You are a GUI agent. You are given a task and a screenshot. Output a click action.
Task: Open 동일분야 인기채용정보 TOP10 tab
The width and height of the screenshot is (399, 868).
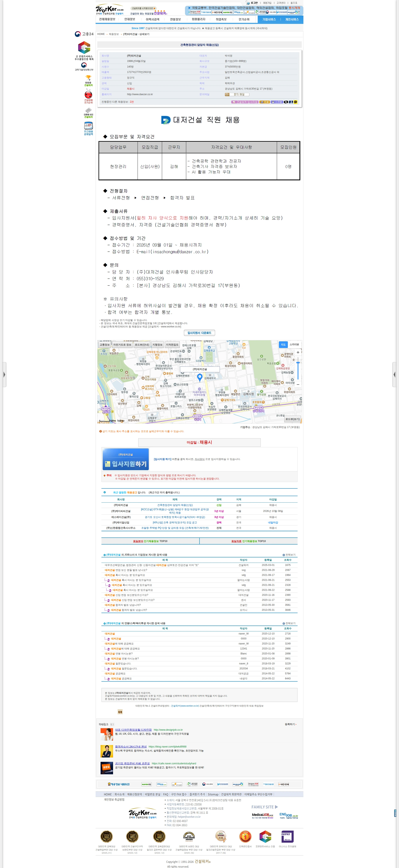click(150, 541)
